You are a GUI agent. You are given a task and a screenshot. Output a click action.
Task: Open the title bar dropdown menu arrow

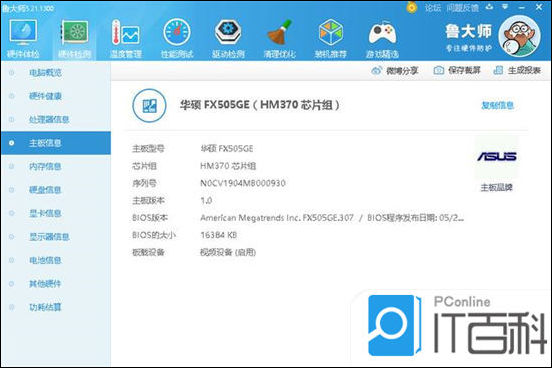pyautogui.click(x=505, y=7)
